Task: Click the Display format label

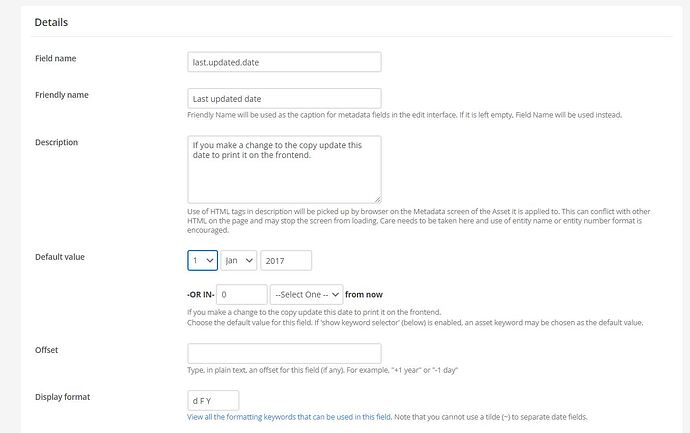Action: coord(63,397)
